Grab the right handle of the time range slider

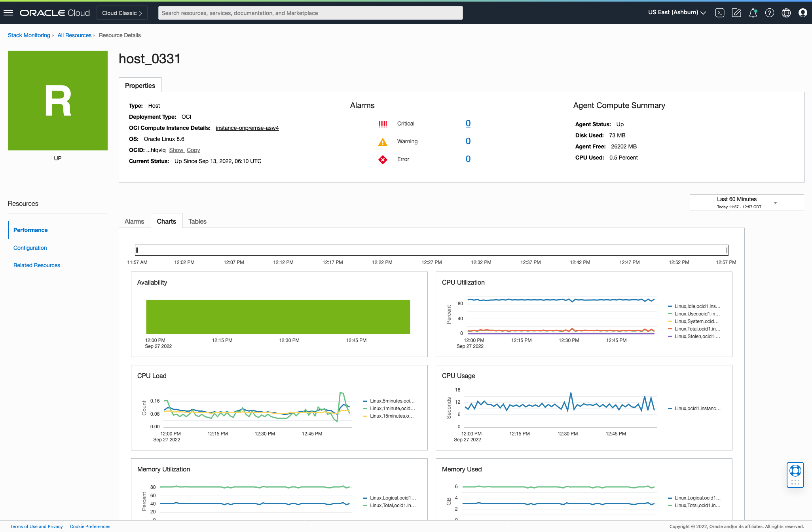pos(726,250)
